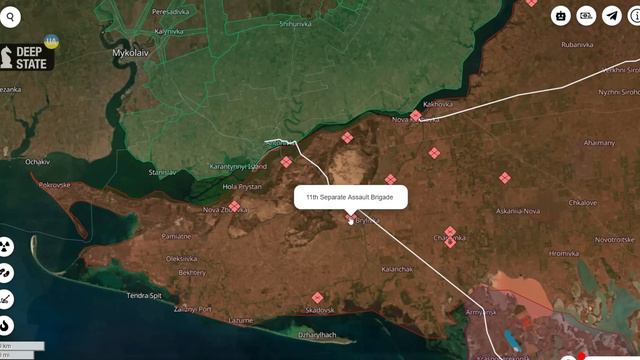This screenshot has width=640, height=360.
Task: Select unit marker northeast of Karantynnyi Island label
Action: pyautogui.click(x=286, y=162)
